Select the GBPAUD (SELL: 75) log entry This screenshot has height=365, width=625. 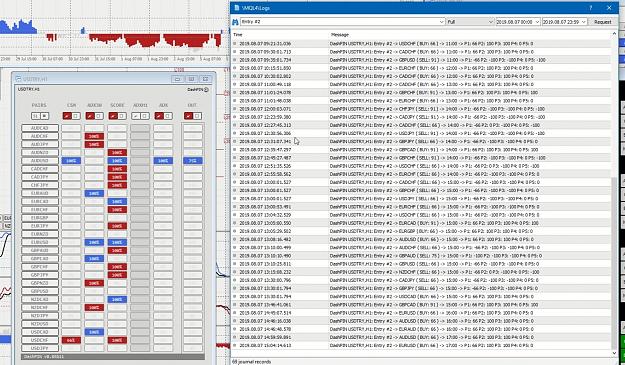point(421,256)
